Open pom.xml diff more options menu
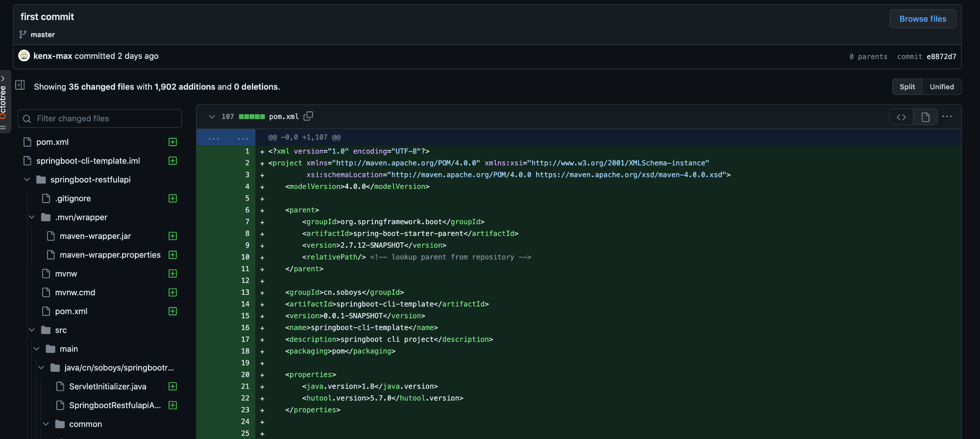Screen dimensions: 980x439 coord(947,117)
